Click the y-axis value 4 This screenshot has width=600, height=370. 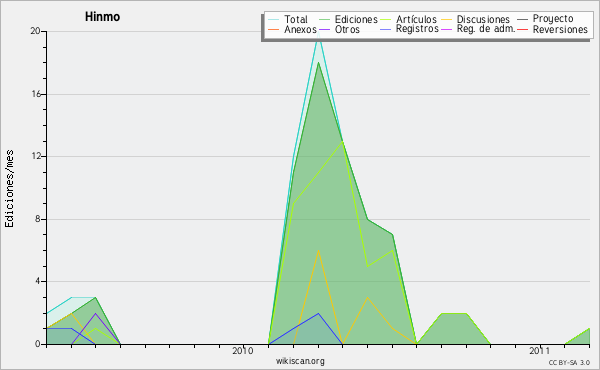38,282
